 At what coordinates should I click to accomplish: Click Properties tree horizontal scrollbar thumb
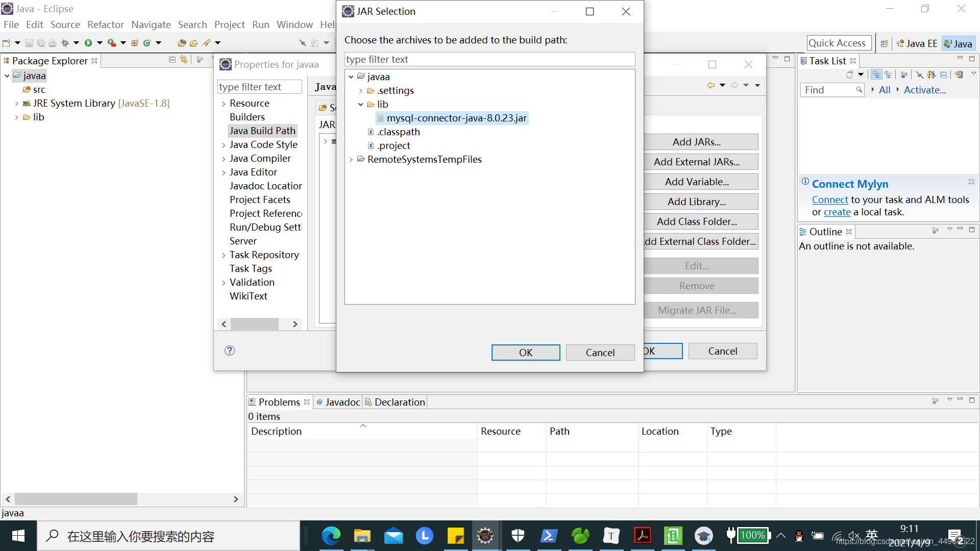pos(254,324)
